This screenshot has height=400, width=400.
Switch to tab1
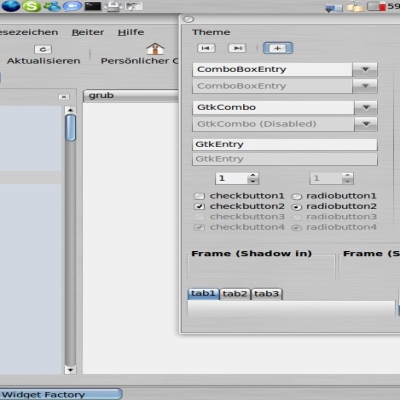point(203,294)
